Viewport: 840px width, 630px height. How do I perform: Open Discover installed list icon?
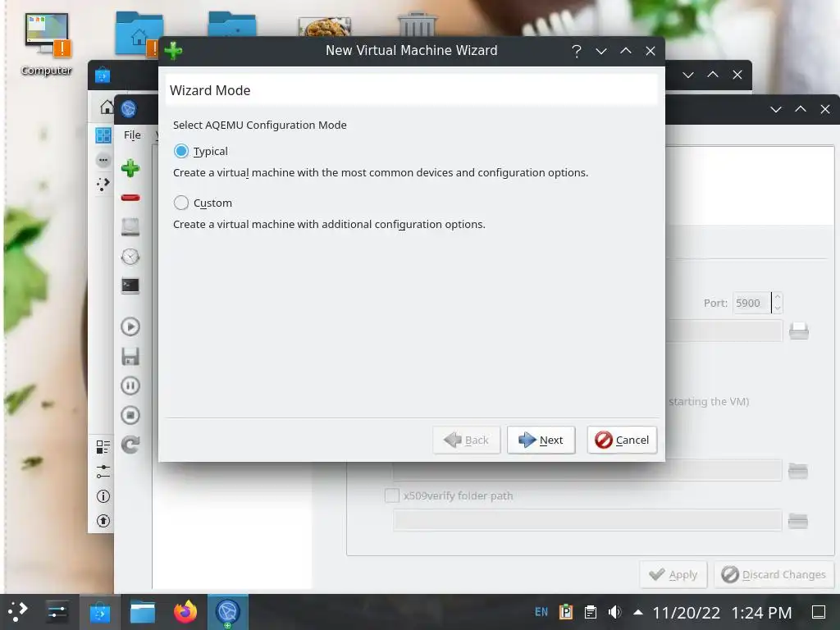click(x=103, y=447)
